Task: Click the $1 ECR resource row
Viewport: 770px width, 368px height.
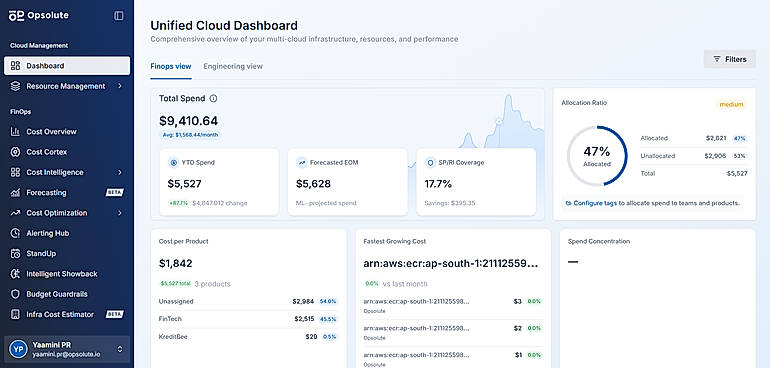Action: [x=453, y=358]
